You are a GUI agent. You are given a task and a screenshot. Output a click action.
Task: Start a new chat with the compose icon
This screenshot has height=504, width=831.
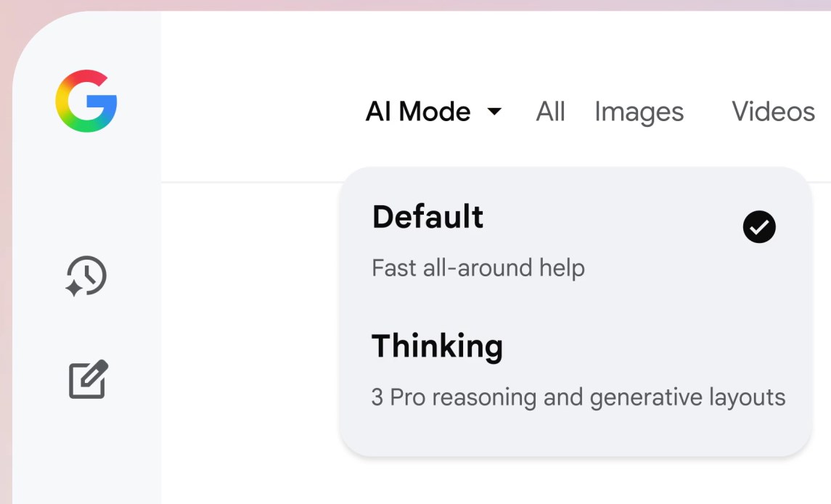88,379
